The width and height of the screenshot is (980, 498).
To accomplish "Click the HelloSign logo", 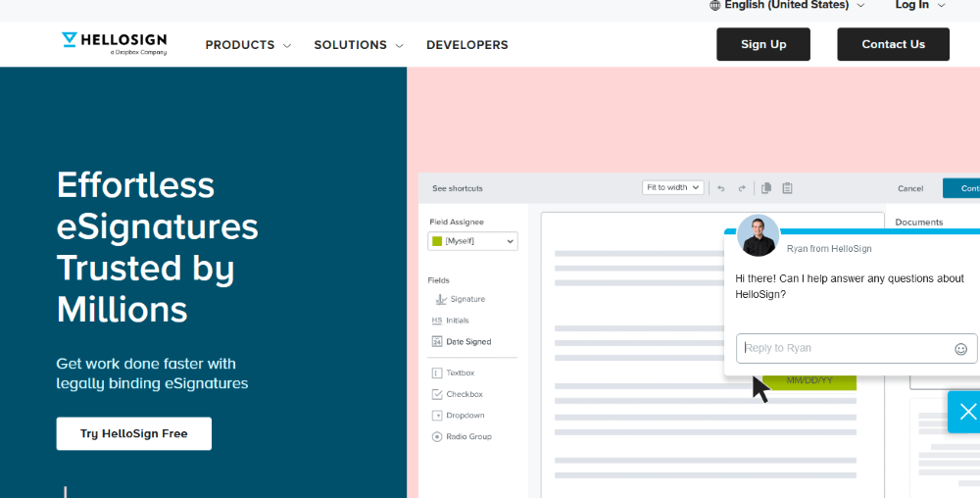I will 114,44.
